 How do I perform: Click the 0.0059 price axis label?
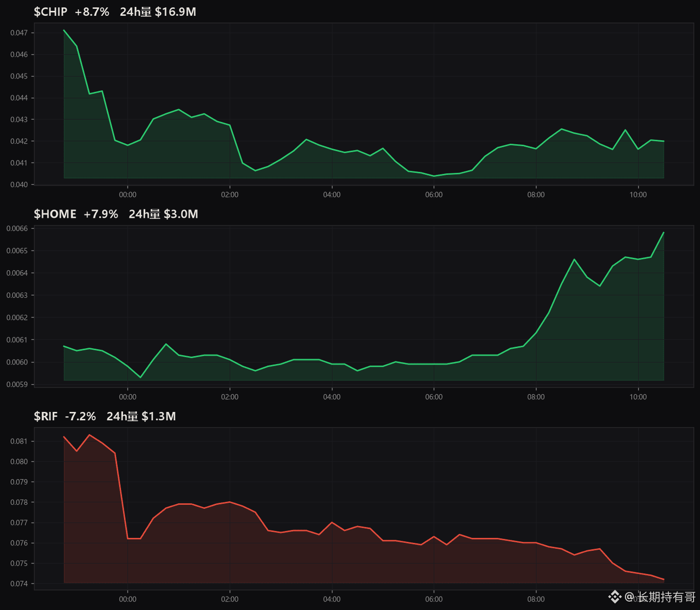click(17, 385)
